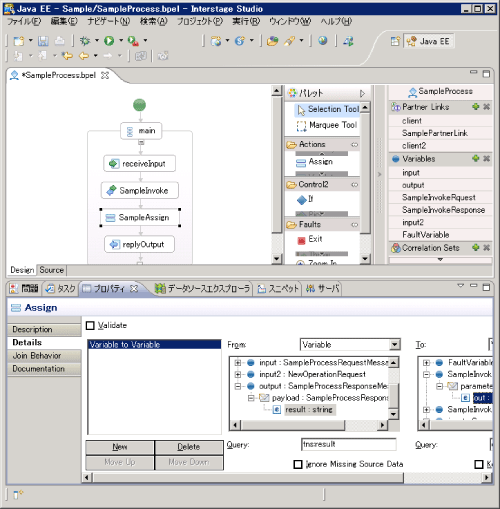Click the globe web browser icon
The height and width of the screenshot is (509, 500).
322,41
